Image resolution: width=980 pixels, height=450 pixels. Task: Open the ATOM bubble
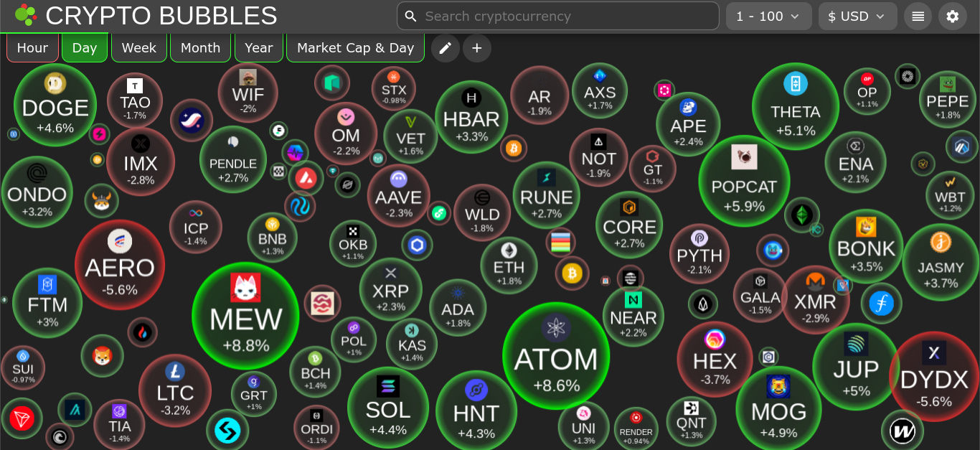556,357
